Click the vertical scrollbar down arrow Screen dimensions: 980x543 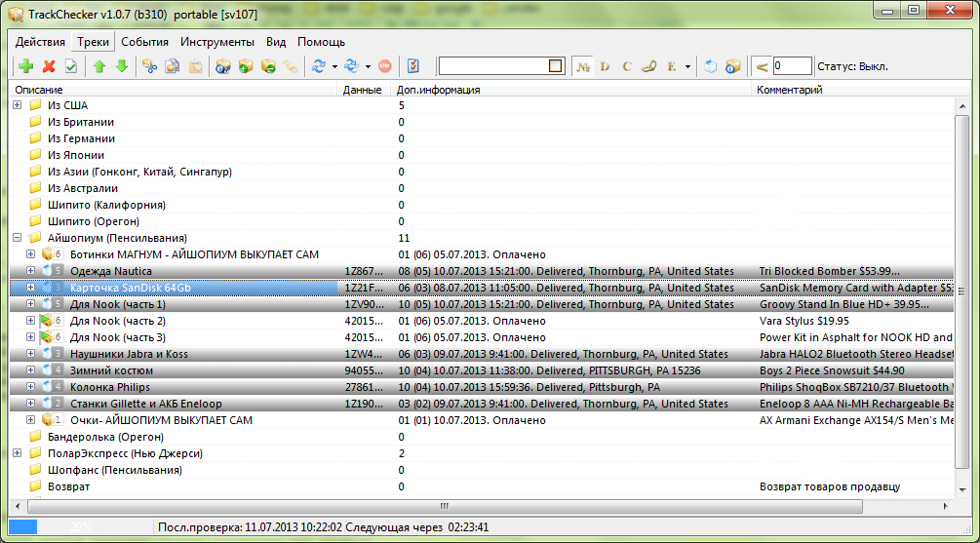coord(961,490)
